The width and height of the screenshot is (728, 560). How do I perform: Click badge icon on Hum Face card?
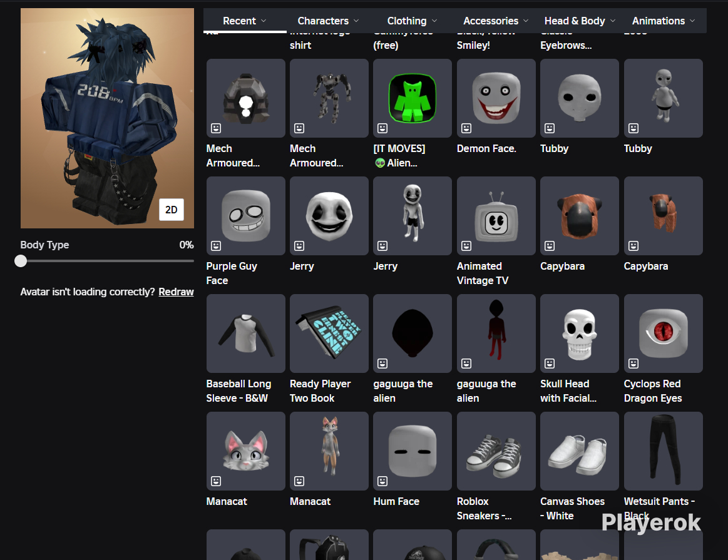tap(382, 481)
